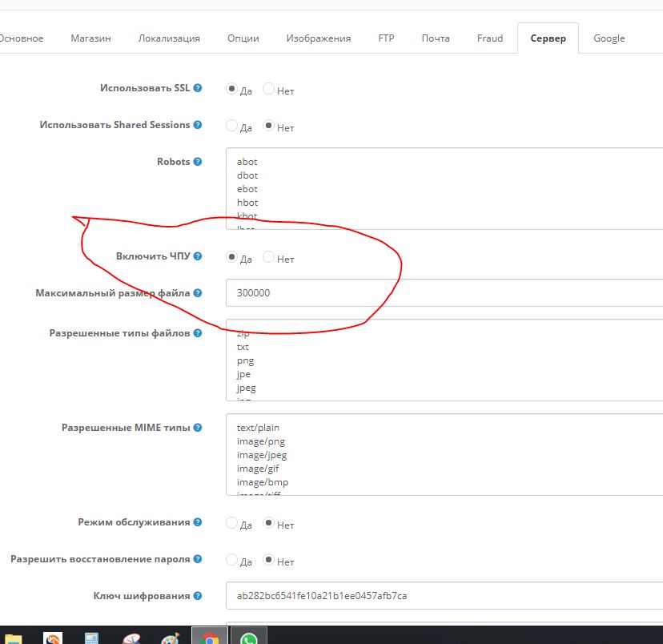Go to the Google tab

point(609,38)
